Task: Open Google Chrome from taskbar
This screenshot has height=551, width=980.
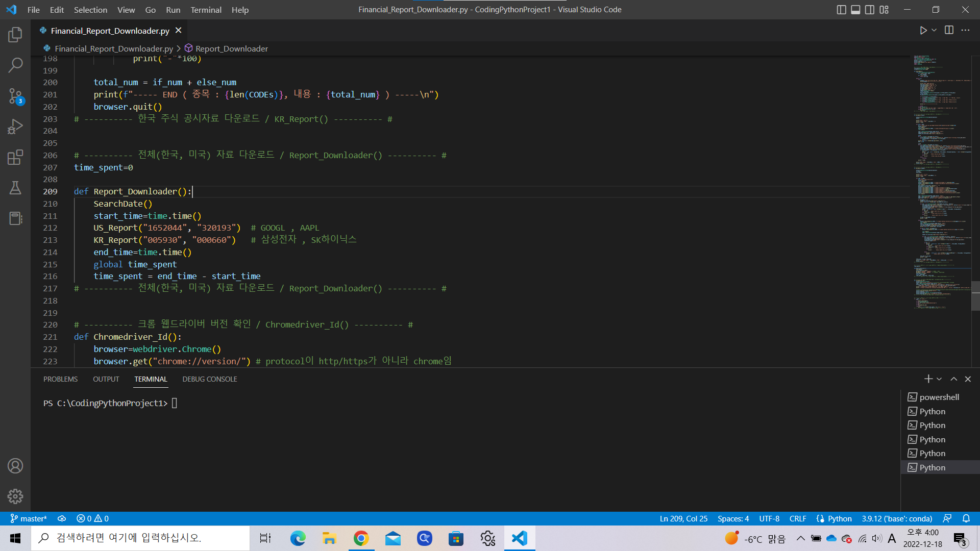Action: coord(361,538)
